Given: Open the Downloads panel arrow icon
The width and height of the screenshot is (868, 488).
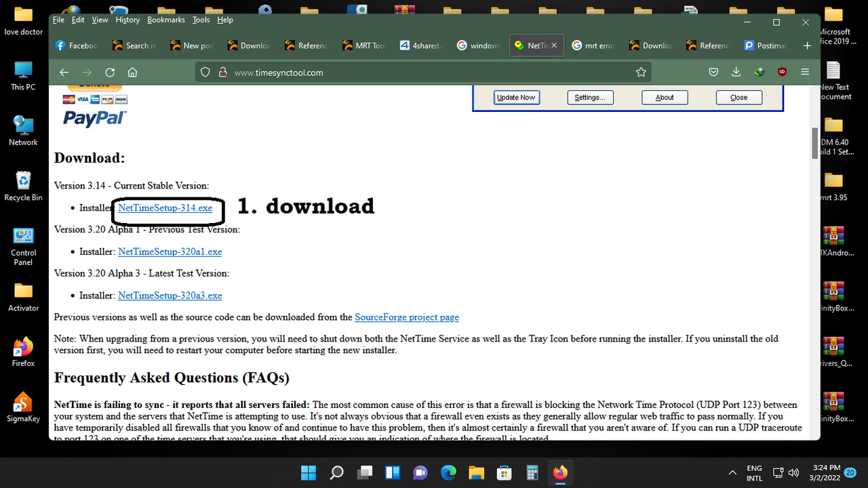Looking at the screenshot, I should click(x=736, y=72).
